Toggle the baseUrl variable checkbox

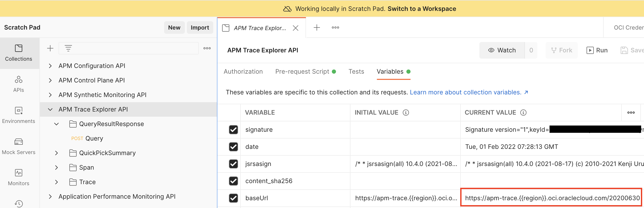tap(233, 198)
